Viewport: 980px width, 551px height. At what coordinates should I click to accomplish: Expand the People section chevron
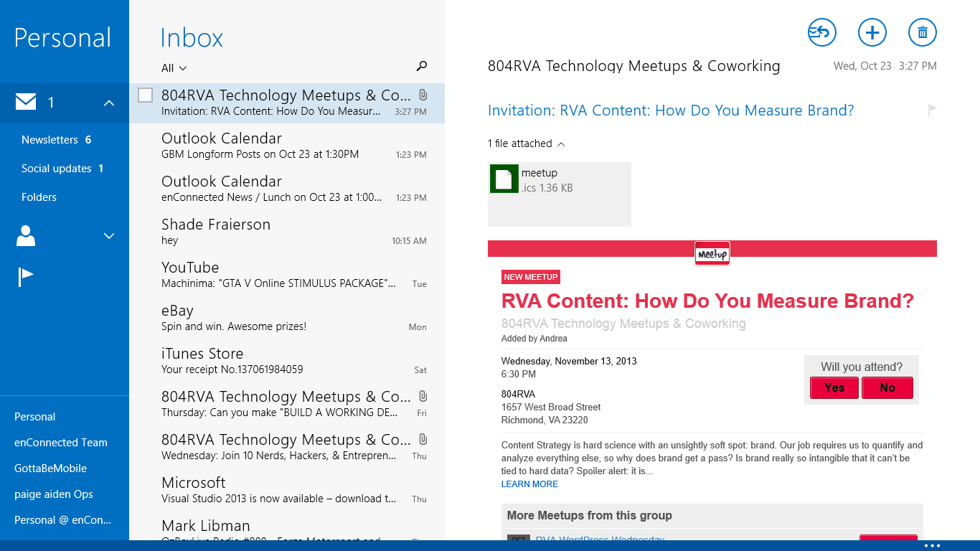click(109, 235)
